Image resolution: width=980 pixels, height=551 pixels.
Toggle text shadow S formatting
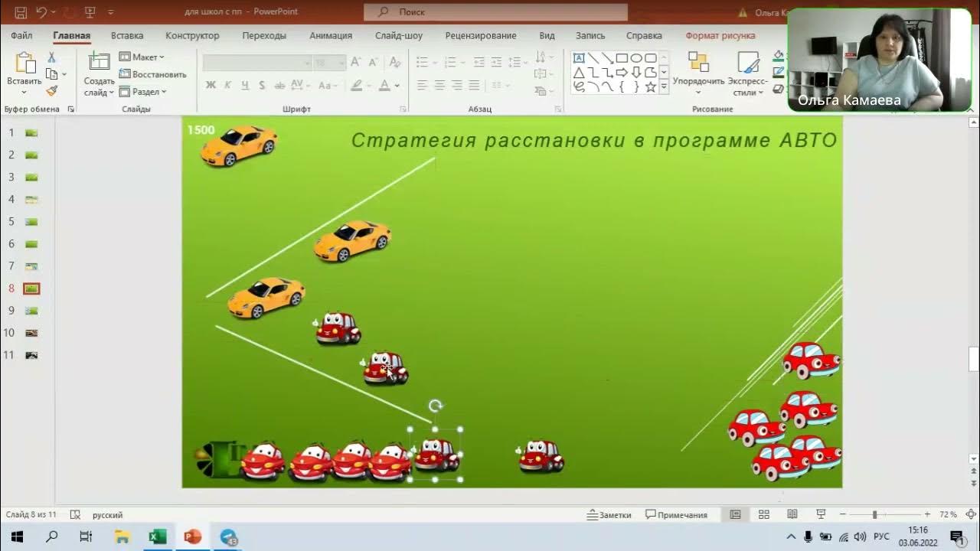(x=262, y=86)
